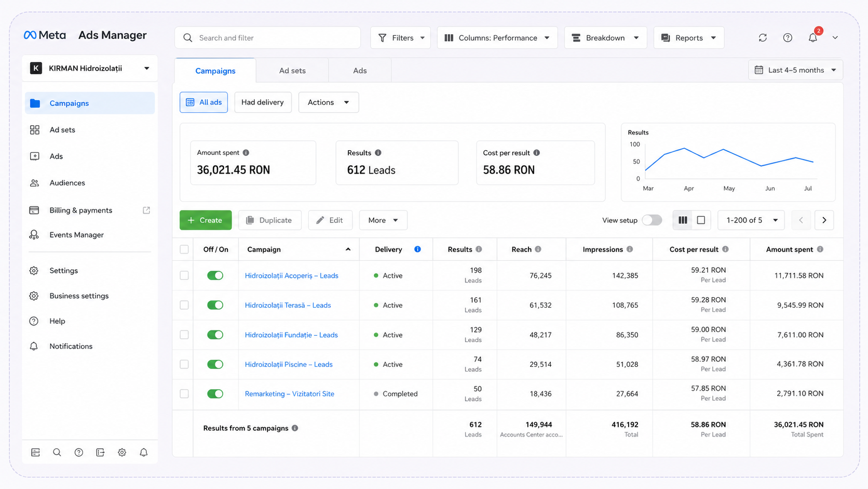Click the All ads filter button

(x=204, y=102)
